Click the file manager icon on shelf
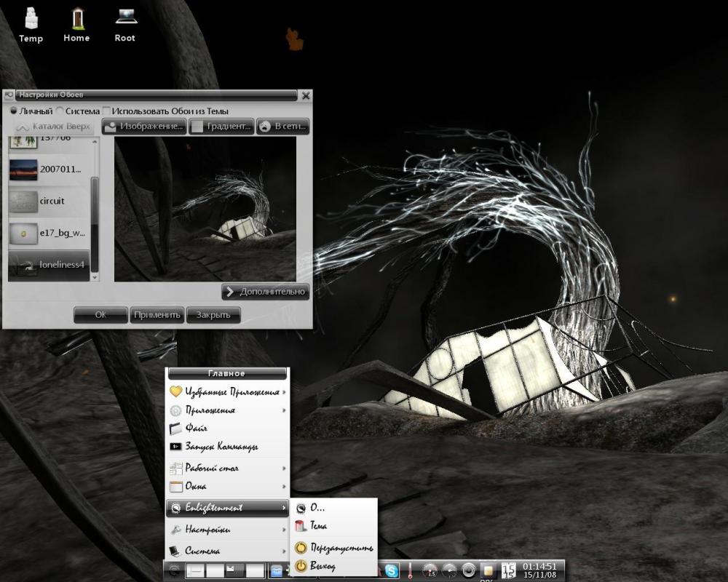The width and height of the screenshot is (728, 582). tap(277, 570)
